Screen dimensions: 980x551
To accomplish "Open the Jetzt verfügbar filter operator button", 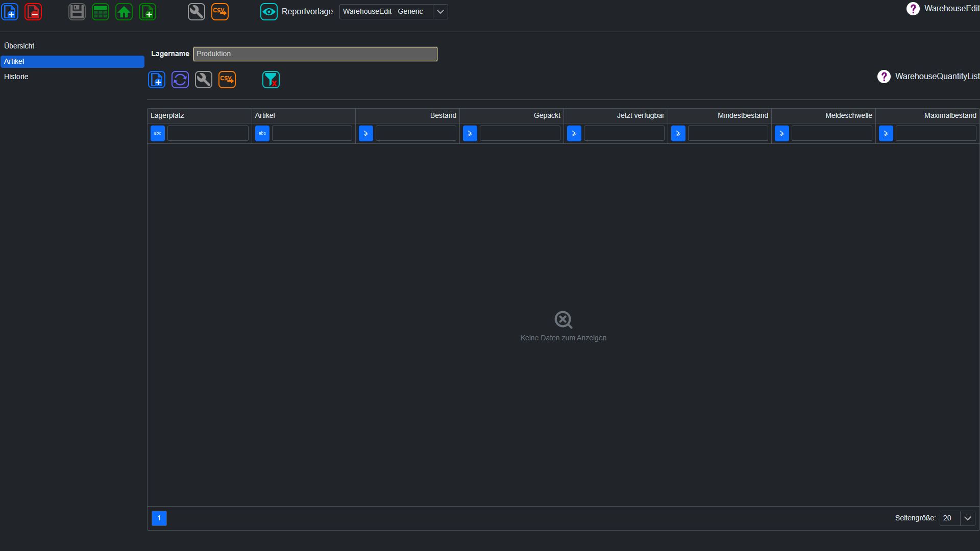I will pos(574,133).
